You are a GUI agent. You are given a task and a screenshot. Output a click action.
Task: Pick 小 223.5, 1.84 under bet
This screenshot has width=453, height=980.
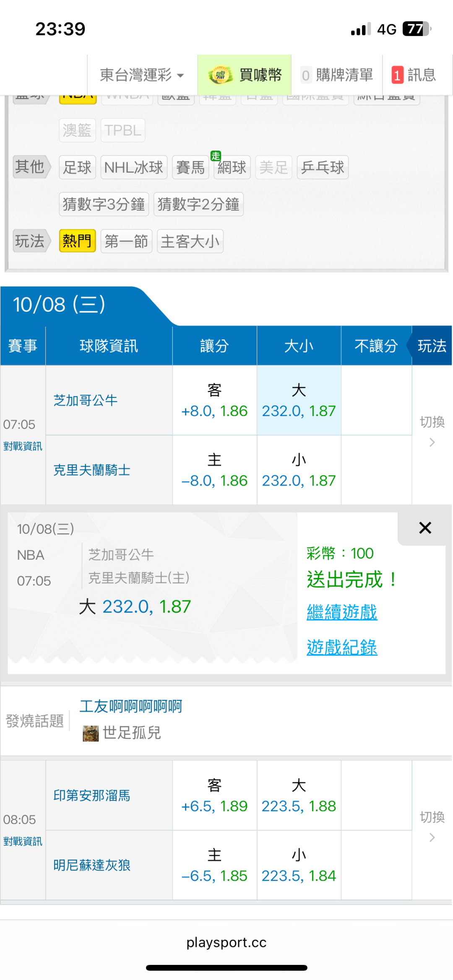tap(299, 865)
